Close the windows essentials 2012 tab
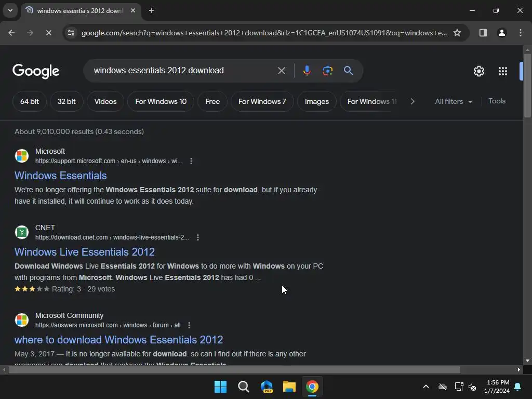Image resolution: width=532 pixels, height=399 pixels. coord(133,10)
